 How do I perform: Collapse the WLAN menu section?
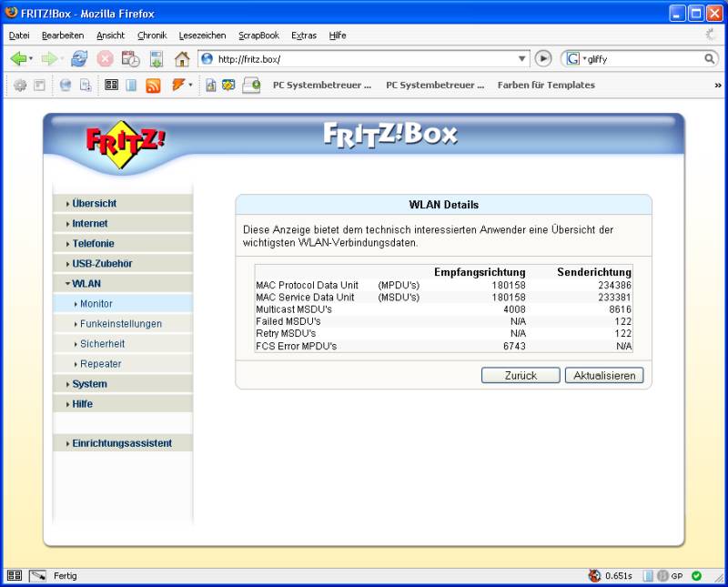123,283
